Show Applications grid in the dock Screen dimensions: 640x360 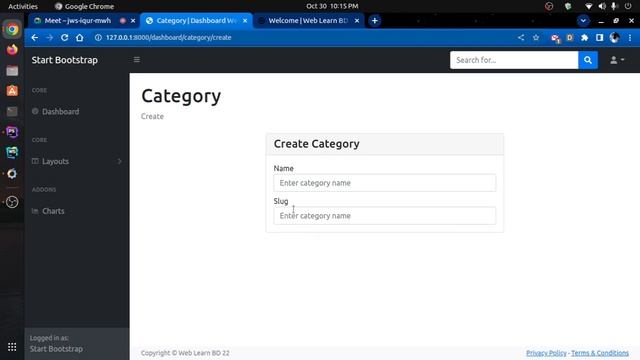coord(12,347)
